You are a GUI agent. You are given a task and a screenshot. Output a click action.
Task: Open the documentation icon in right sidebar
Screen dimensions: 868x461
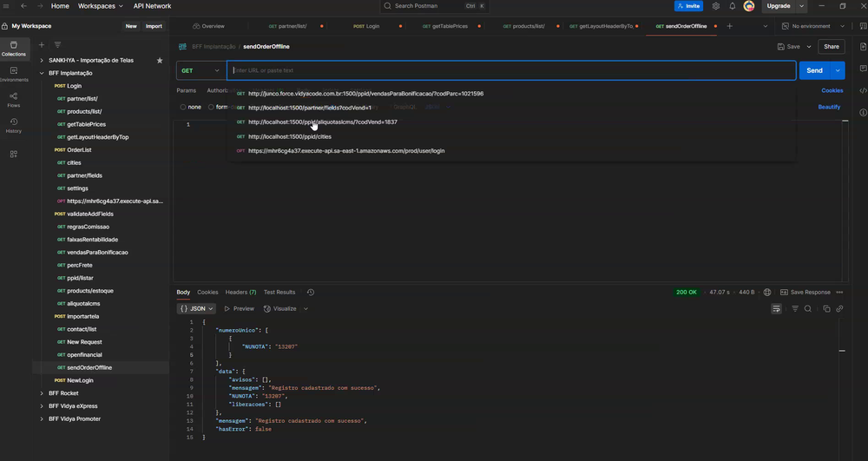863,47
